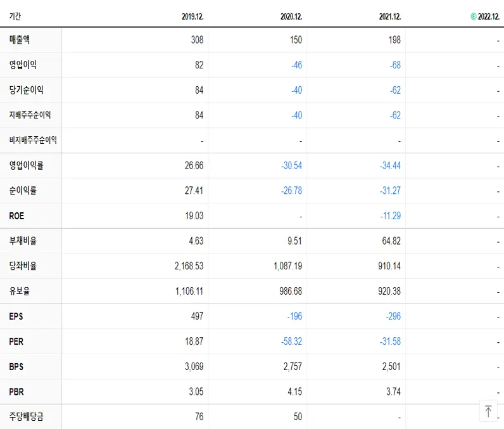Click the 910.14 quick ratio value
The width and height of the screenshot is (504, 429).
(x=389, y=266)
